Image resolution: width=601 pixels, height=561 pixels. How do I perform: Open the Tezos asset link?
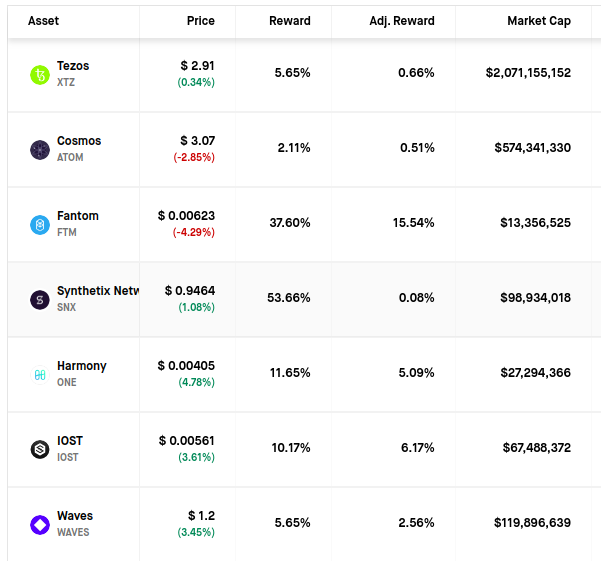click(73, 66)
